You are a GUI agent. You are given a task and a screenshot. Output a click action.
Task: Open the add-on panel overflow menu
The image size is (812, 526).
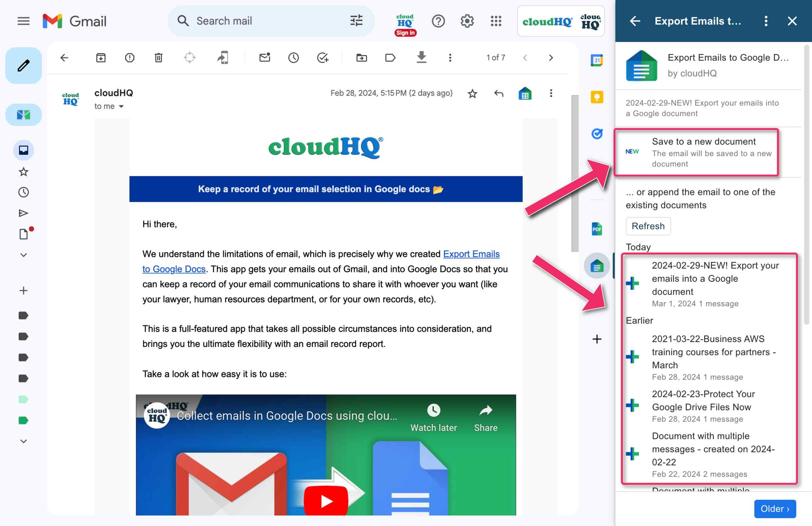766,21
